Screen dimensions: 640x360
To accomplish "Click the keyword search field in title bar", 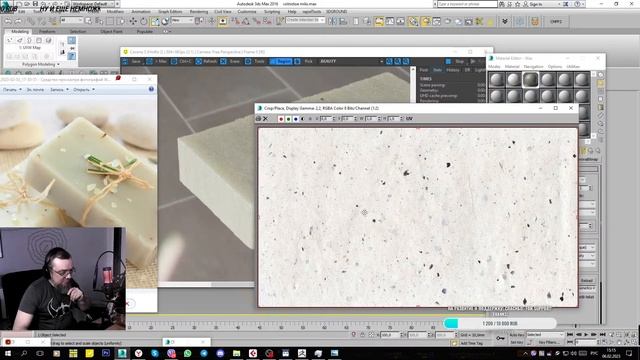I will coord(467,4).
